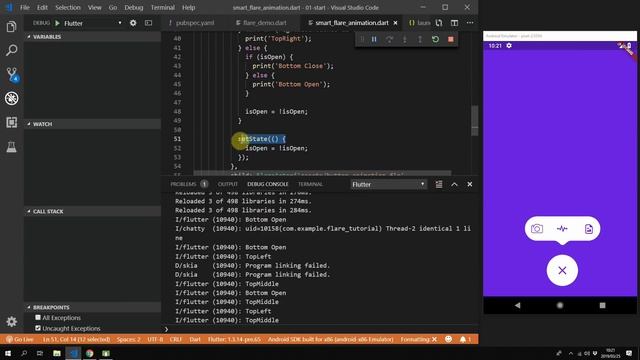This screenshot has width=640, height=360.
Task: Open the Debug menu
Action: 133,7
